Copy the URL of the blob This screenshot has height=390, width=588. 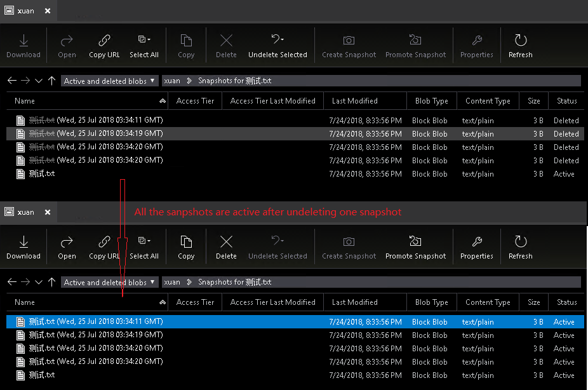[x=104, y=44]
